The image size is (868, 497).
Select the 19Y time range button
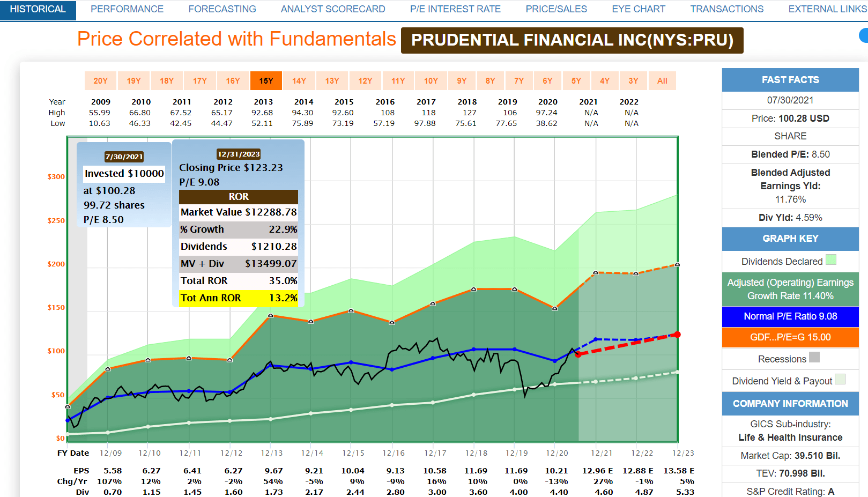click(x=133, y=81)
